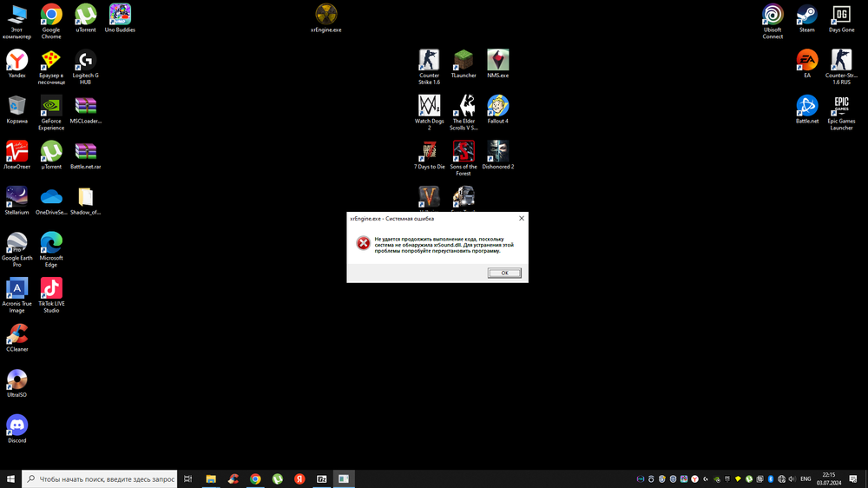The width and height of the screenshot is (868, 488).
Task: Select the Корзина recycle bin icon
Action: point(17,109)
